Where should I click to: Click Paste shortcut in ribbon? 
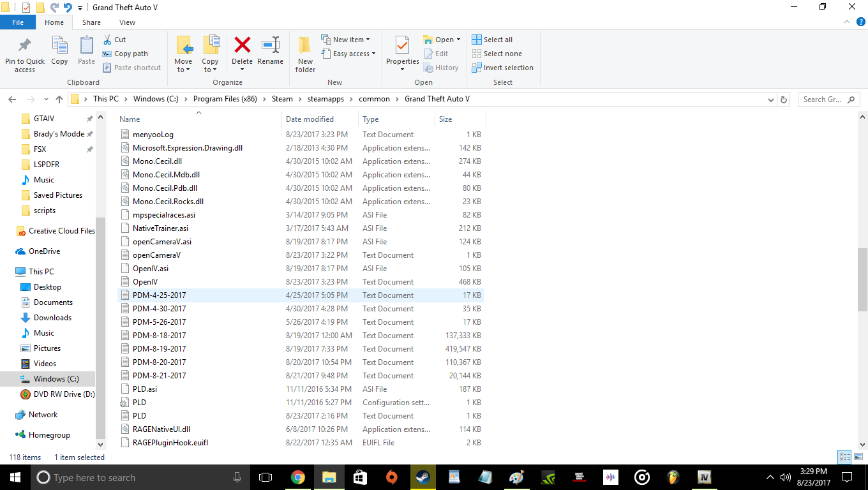click(x=131, y=68)
